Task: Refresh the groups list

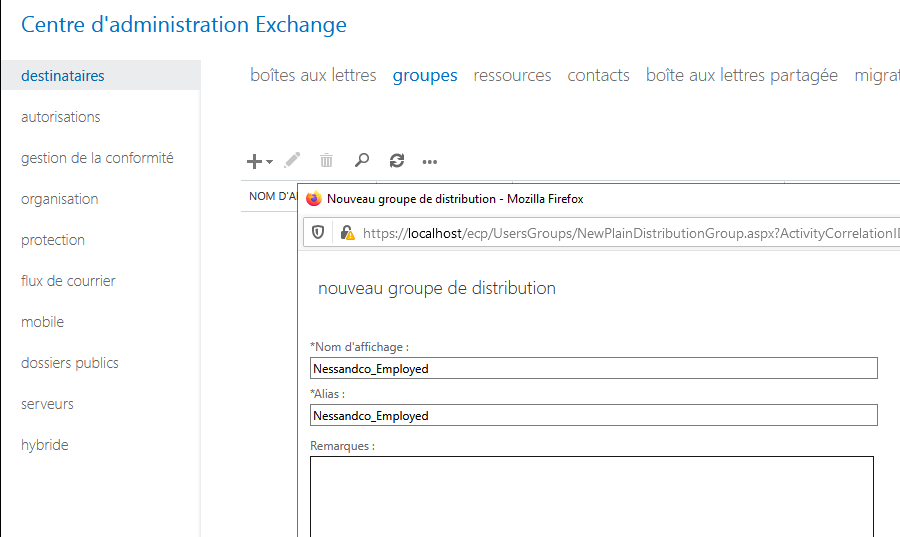Action: tap(397, 161)
